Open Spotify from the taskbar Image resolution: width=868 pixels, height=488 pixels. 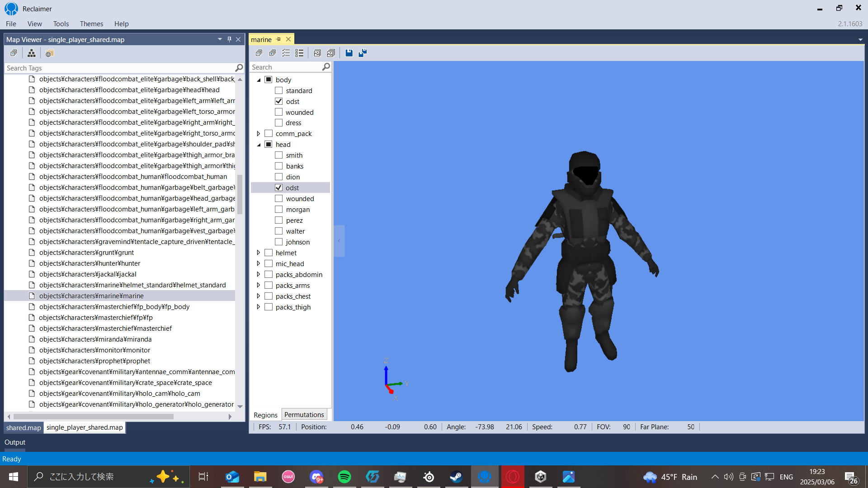coord(344,477)
